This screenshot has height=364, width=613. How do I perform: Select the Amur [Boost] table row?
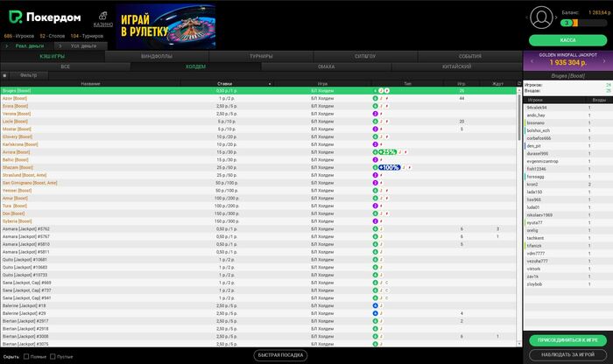coord(258,198)
